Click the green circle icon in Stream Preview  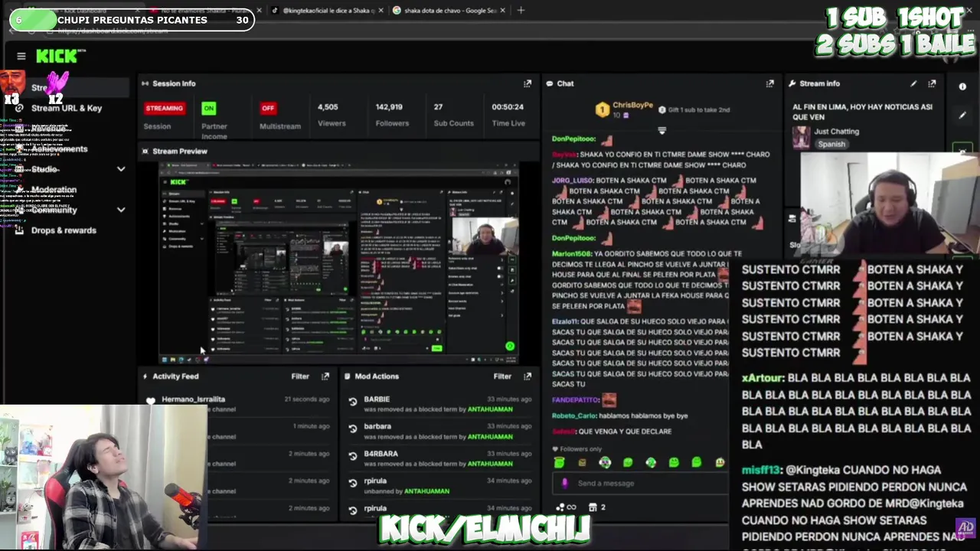point(510,346)
